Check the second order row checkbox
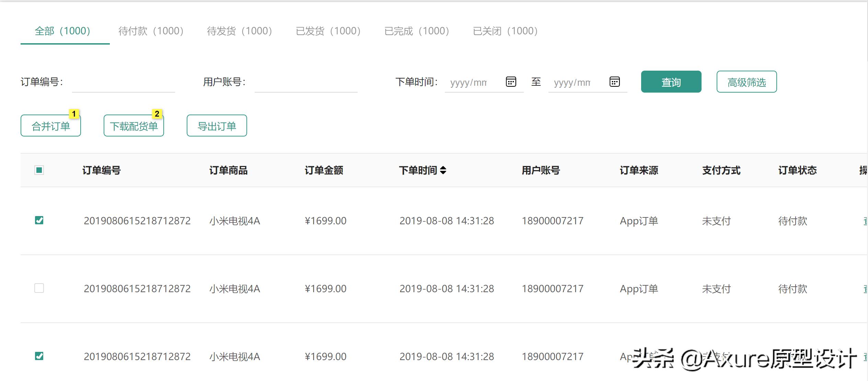The width and height of the screenshot is (868, 381). [39, 288]
